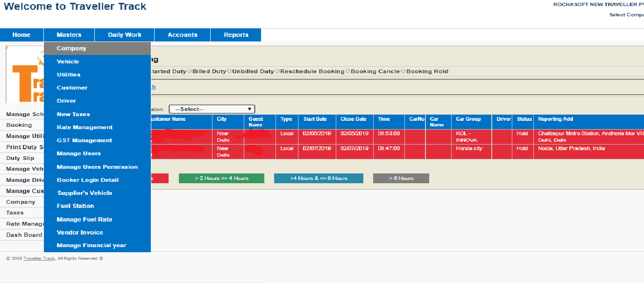644x283 pixels.
Task: Open Vendor Invoice from Masters menu
Action: [80, 233]
